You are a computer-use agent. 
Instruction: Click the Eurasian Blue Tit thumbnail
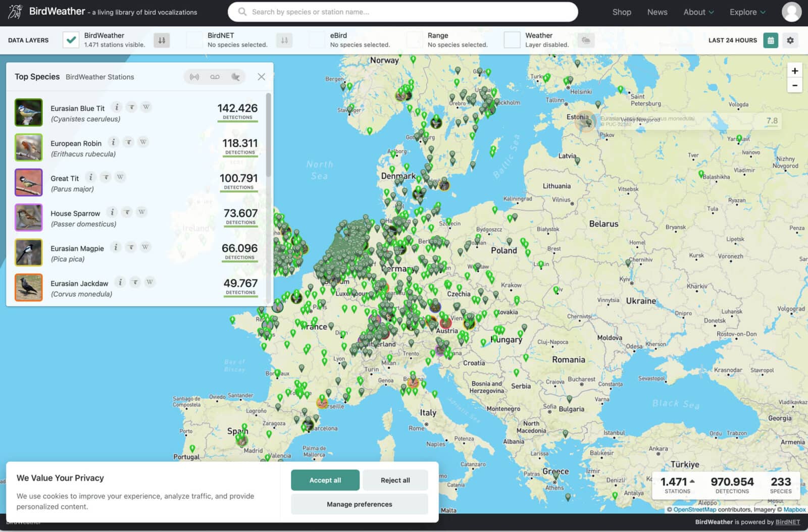point(29,112)
